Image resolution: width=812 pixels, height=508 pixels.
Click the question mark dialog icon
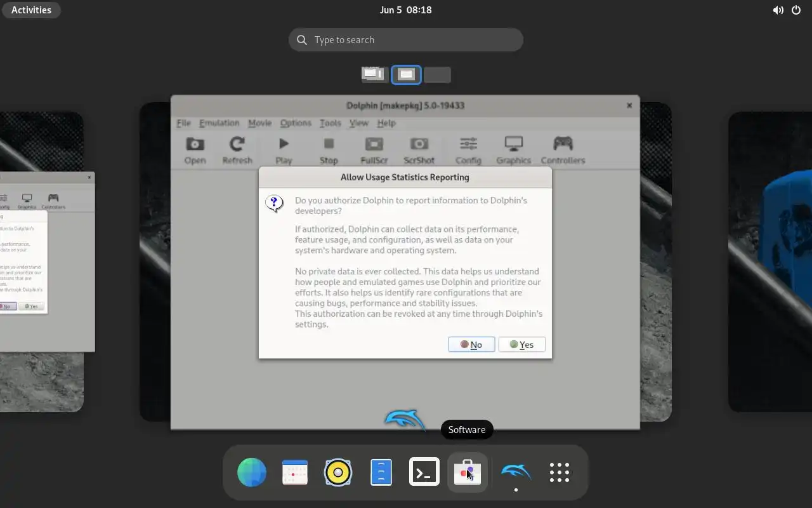click(274, 203)
